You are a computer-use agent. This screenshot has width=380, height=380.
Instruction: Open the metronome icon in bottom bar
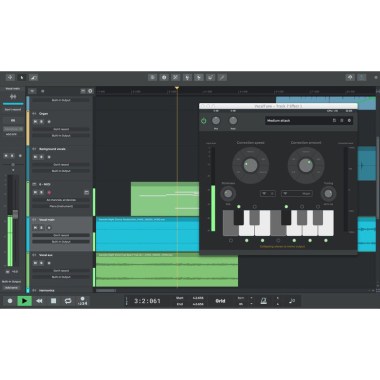pyautogui.click(x=263, y=301)
